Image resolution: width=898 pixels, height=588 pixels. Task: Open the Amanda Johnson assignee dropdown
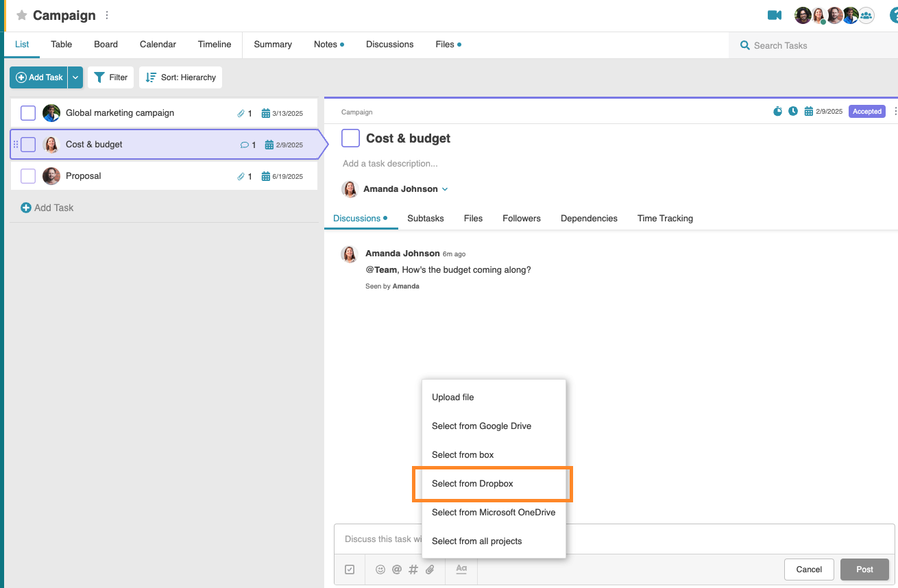point(445,189)
